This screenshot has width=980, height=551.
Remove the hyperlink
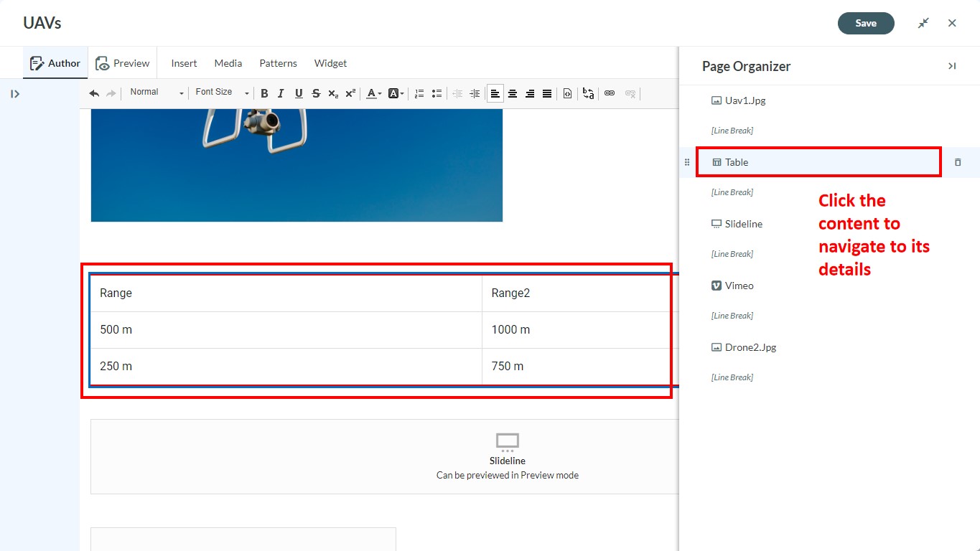tap(630, 93)
